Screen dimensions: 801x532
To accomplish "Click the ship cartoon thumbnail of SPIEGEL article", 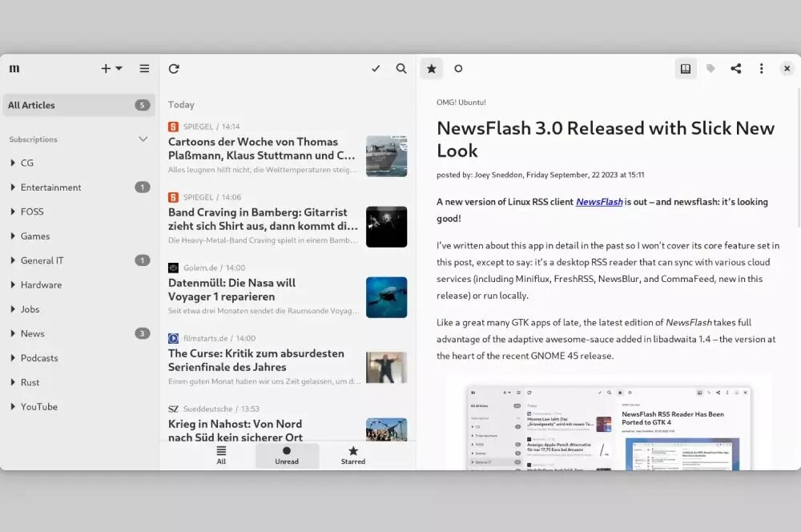I will (x=387, y=156).
